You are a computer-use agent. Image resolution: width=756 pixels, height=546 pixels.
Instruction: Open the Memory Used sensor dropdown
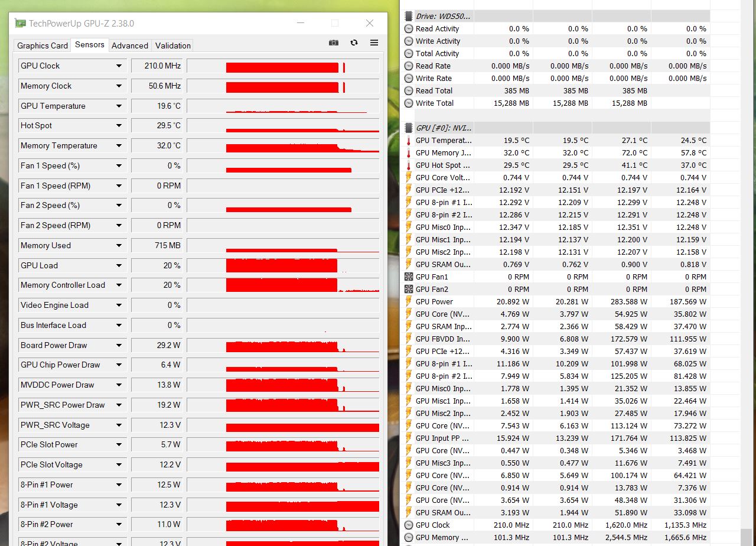(x=119, y=246)
